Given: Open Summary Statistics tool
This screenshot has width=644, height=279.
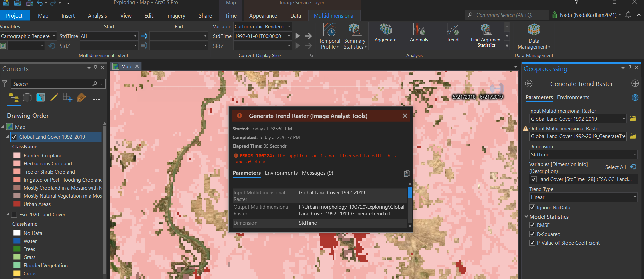Looking at the screenshot, I should [355, 36].
